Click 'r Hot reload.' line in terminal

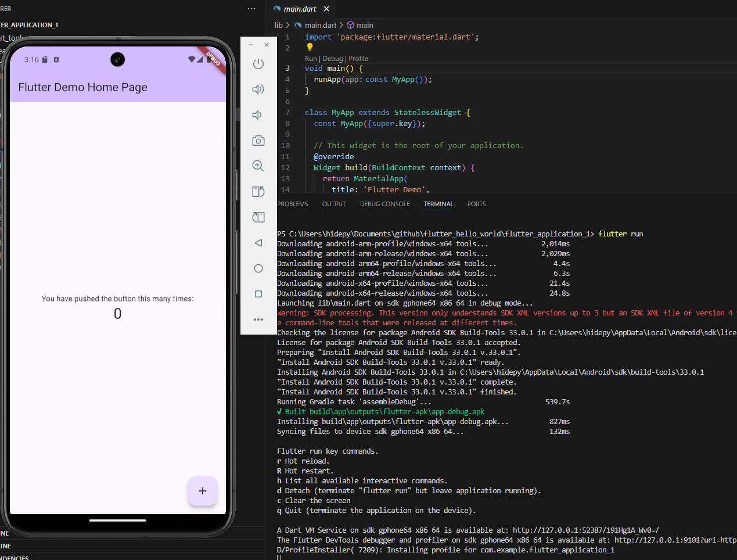point(303,461)
